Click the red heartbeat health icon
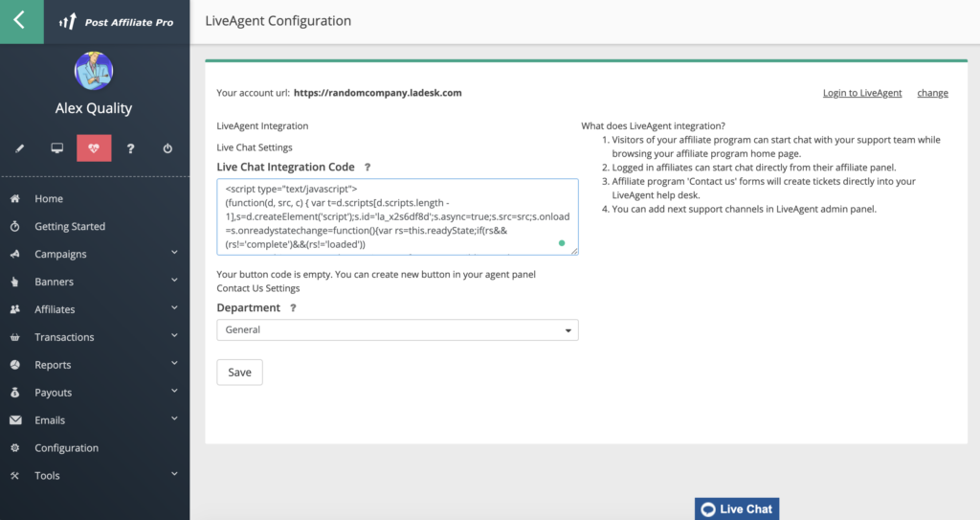Screen dimensions: 980x520 point(94,148)
